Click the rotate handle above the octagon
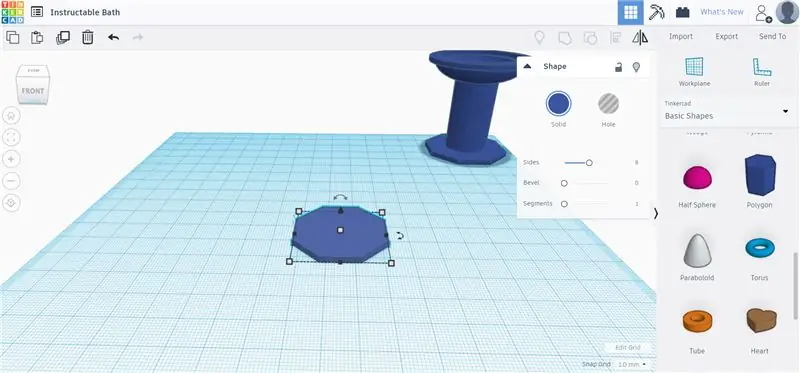This screenshot has height=373, width=800. point(340,196)
